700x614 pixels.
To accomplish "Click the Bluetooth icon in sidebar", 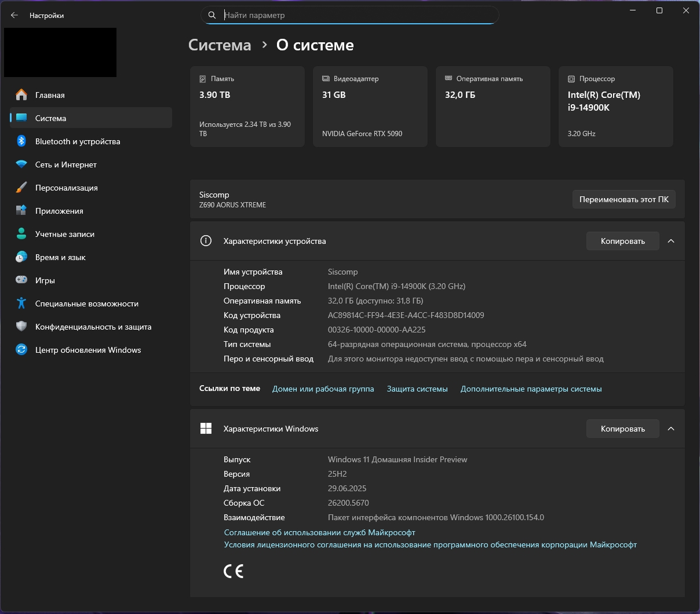I will tap(21, 141).
